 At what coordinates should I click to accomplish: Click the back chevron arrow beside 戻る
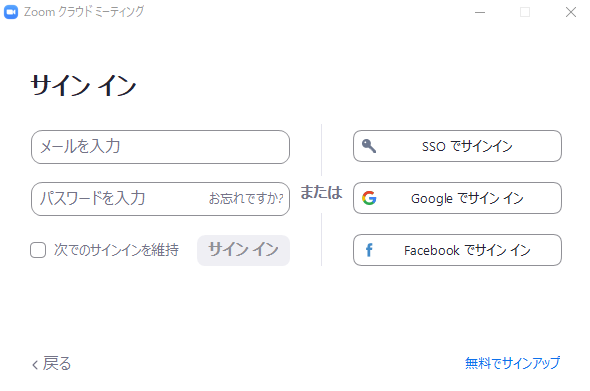[35, 364]
